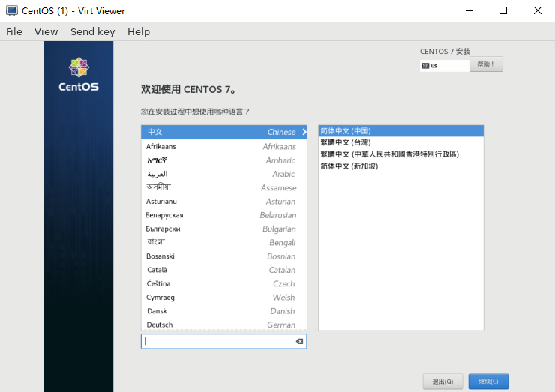Open the File menu
This screenshot has width=555, height=392.
pos(14,31)
